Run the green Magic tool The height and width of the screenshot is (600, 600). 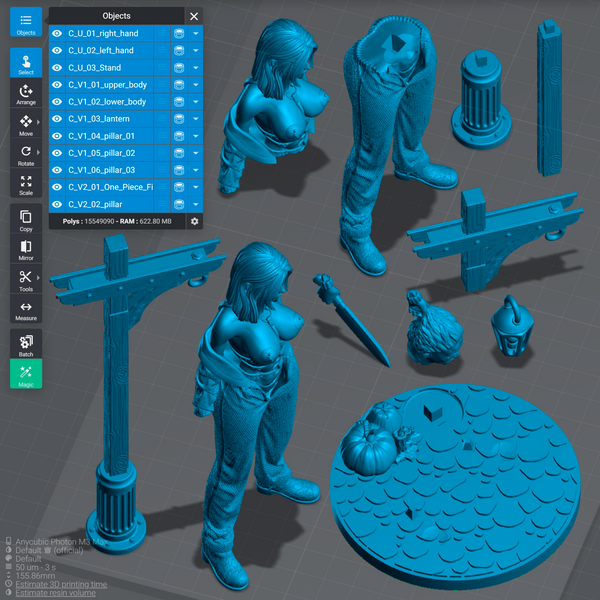pyautogui.click(x=26, y=374)
